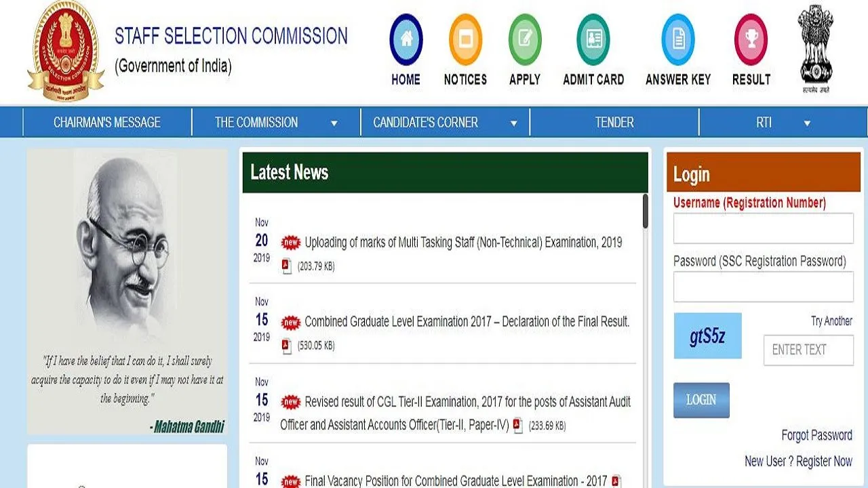Open PDF icon for 233.69 KB file
Screen dimensions: 868x488
518,426
